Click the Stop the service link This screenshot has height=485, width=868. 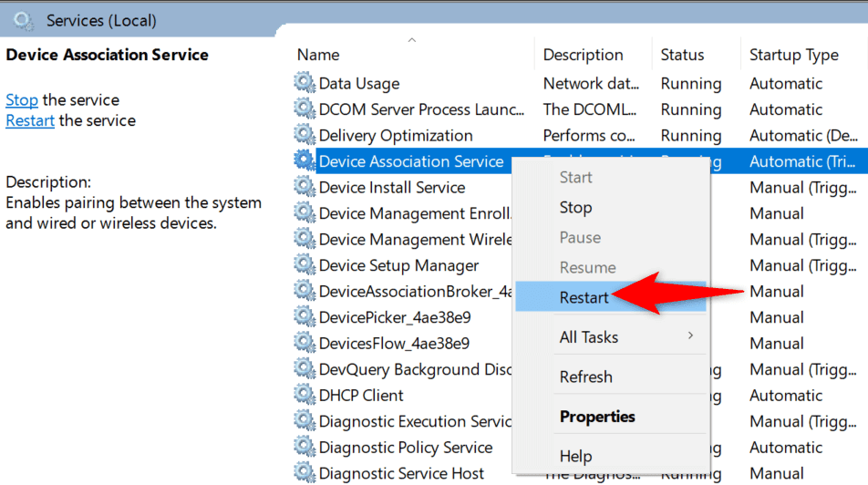click(x=22, y=100)
